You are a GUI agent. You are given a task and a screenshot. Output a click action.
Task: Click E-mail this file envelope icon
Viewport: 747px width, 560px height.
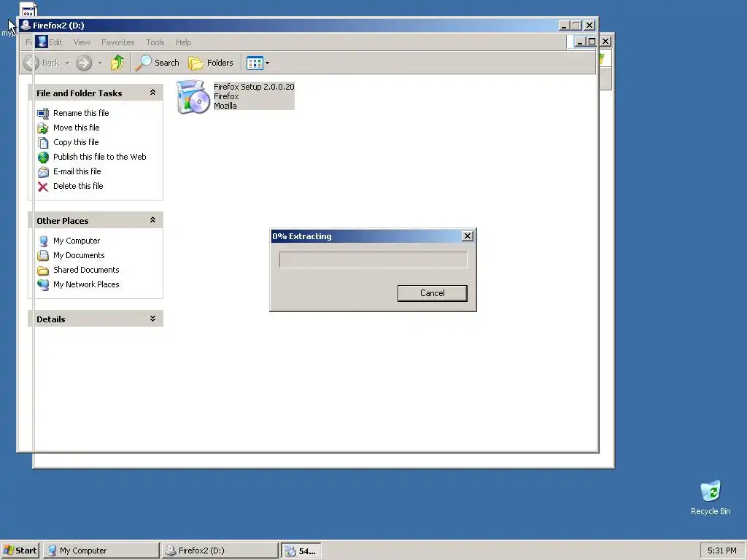(x=43, y=172)
